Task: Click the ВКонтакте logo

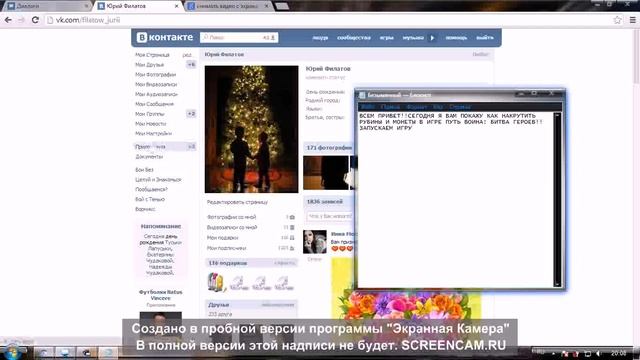Action: (165, 37)
